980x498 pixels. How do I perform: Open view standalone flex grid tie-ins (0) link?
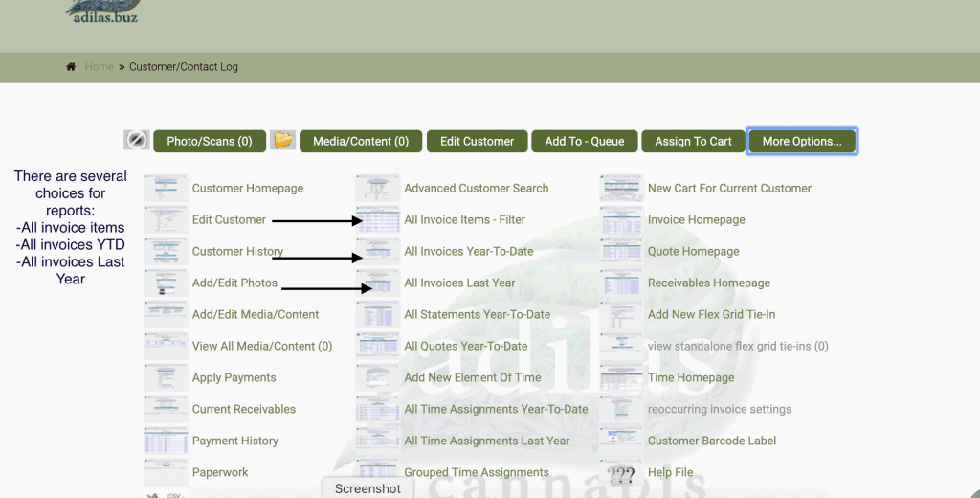click(x=738, y=346)
